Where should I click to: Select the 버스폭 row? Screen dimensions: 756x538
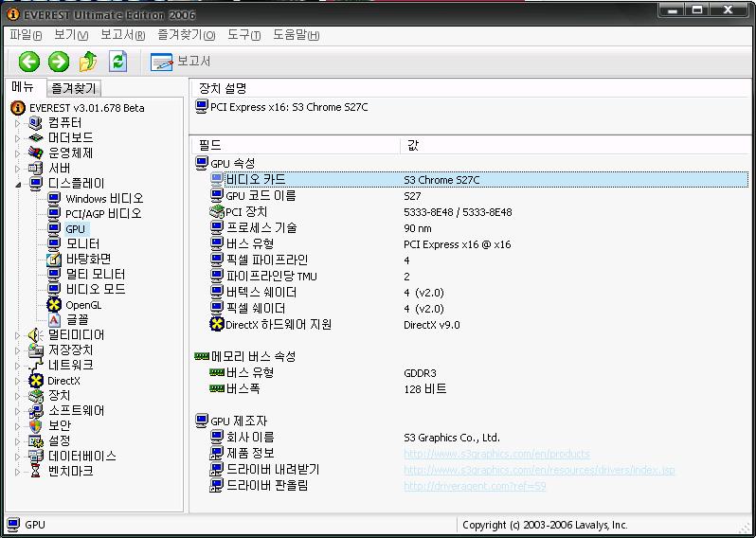point(479,388)
